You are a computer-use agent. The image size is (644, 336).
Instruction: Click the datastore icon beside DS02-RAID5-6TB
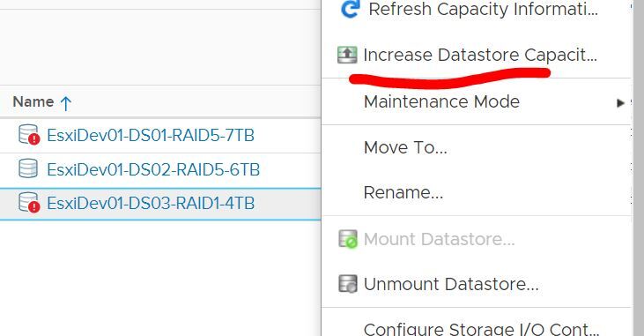click(x=28, y=168)
